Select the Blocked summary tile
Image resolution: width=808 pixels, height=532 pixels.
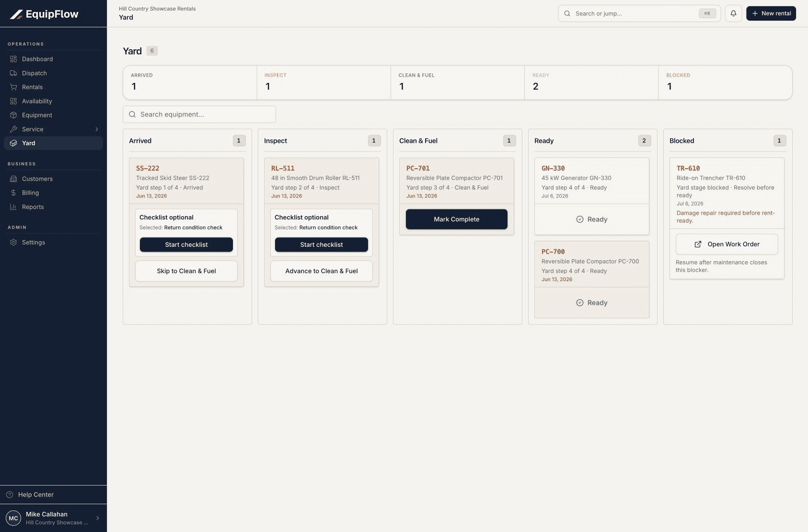pos(725,82)
